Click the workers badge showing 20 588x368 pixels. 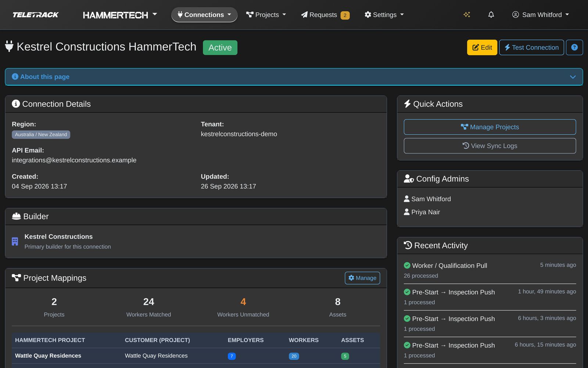pos(294,356)
